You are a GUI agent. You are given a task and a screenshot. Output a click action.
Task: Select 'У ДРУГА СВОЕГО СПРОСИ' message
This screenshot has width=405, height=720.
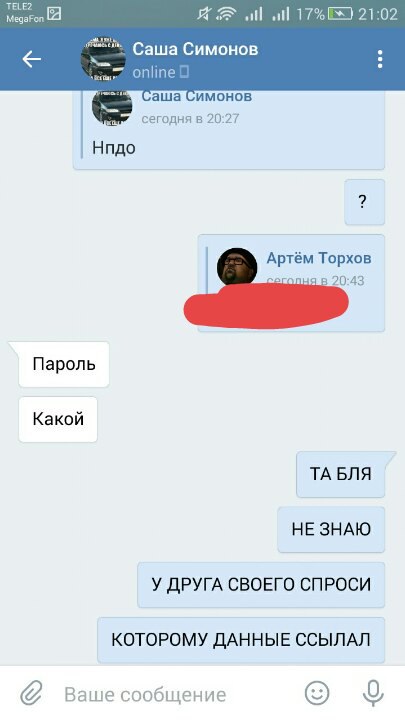pyautogui.click(x=261, y=584)
